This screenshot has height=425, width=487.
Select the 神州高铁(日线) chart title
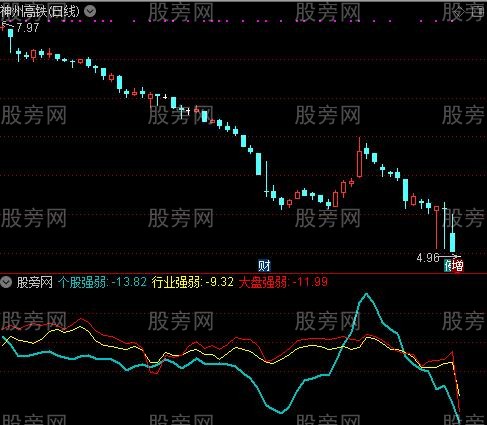pos(40,12)
